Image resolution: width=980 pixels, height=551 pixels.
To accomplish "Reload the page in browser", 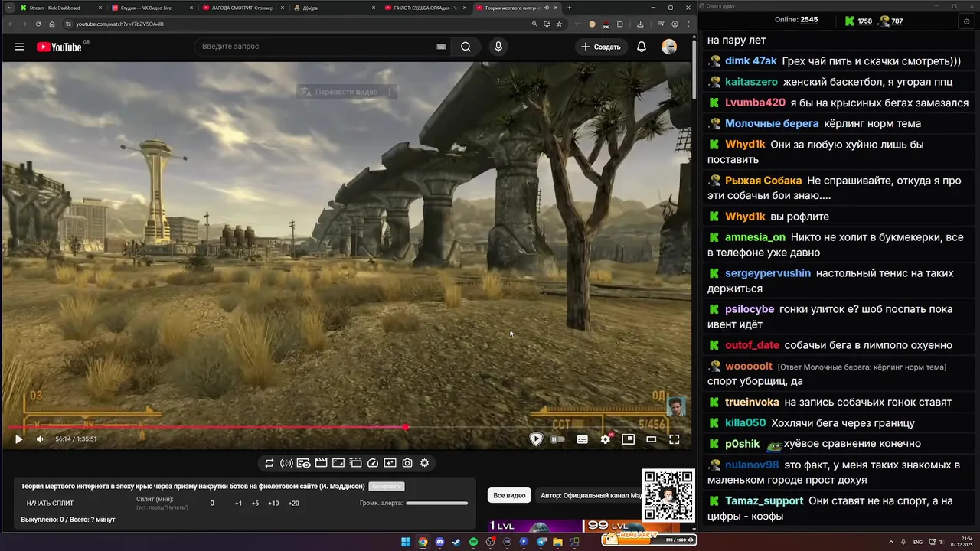I will 38,24.
